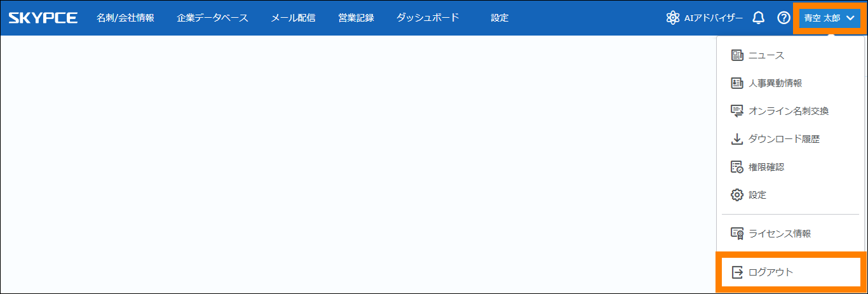Click the オンライン名刺交換 icon
The image size is (868, 294).
(x=737, y=111)
